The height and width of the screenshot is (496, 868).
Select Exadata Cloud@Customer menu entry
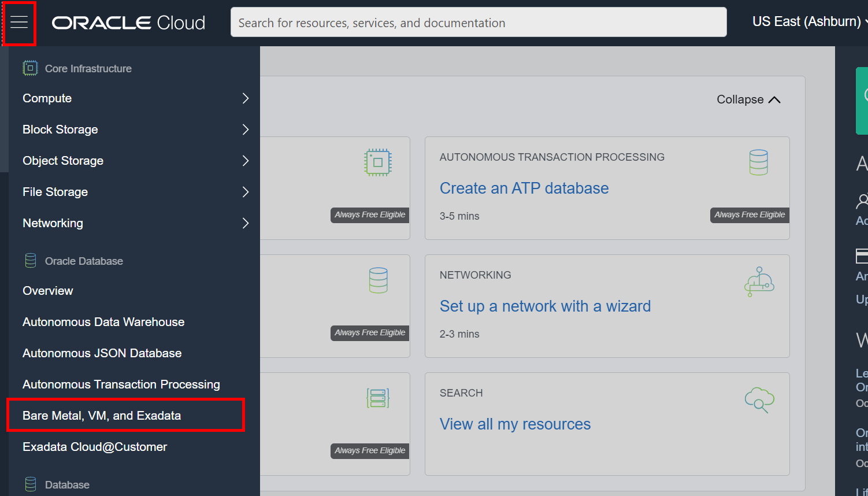[95, 447]
